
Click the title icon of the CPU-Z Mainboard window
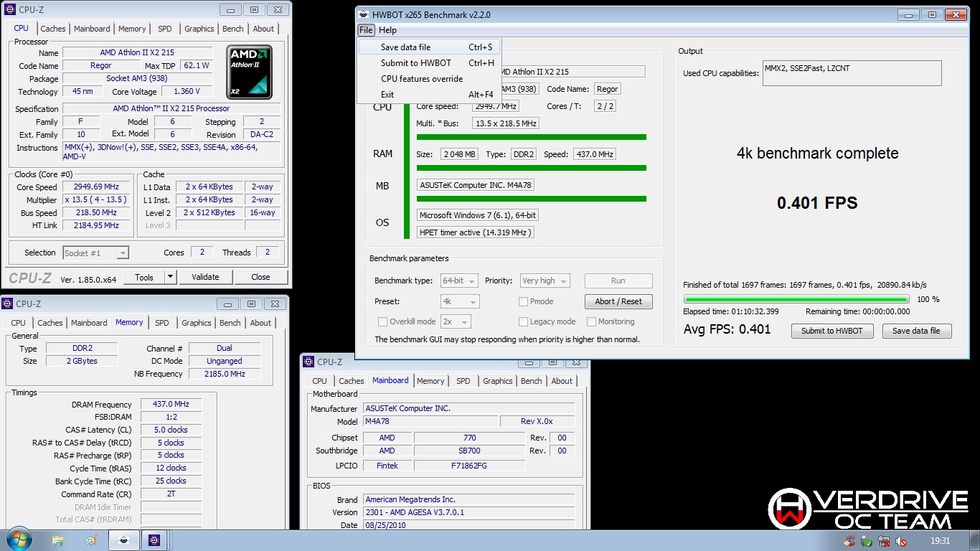coord(309,362)
